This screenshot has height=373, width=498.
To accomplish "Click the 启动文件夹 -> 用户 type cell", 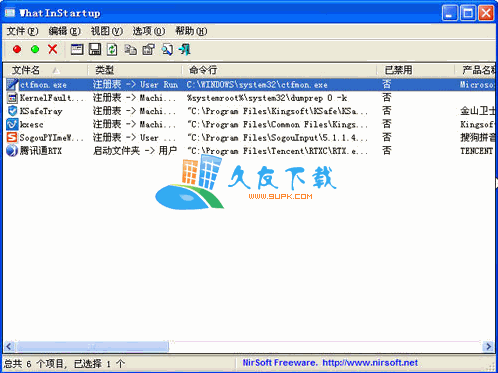I will [x=135, y=151].
